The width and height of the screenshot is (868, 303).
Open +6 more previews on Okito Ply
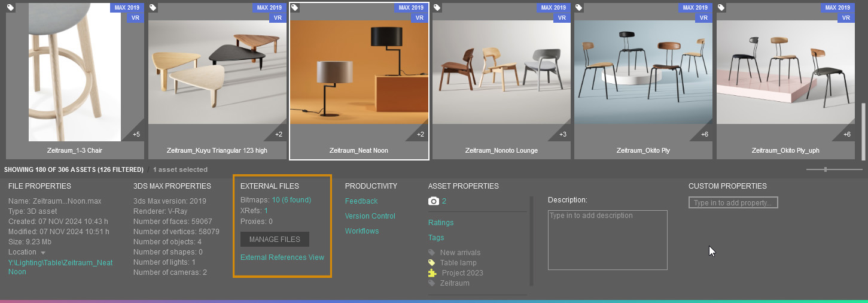[705, 134]
